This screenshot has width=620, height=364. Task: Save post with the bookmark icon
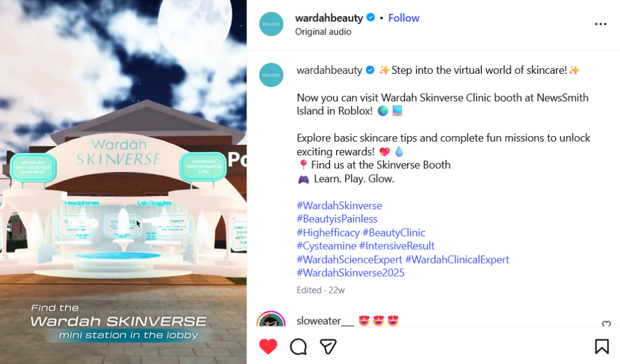tap(602, 346)
